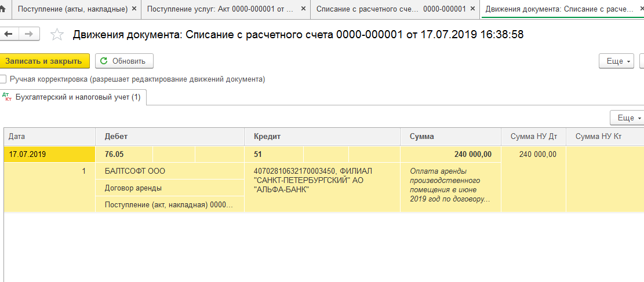Viewport: 644px width, 282px height.
Task: Close the Движения документа tab
Action: tap(641, 9)
